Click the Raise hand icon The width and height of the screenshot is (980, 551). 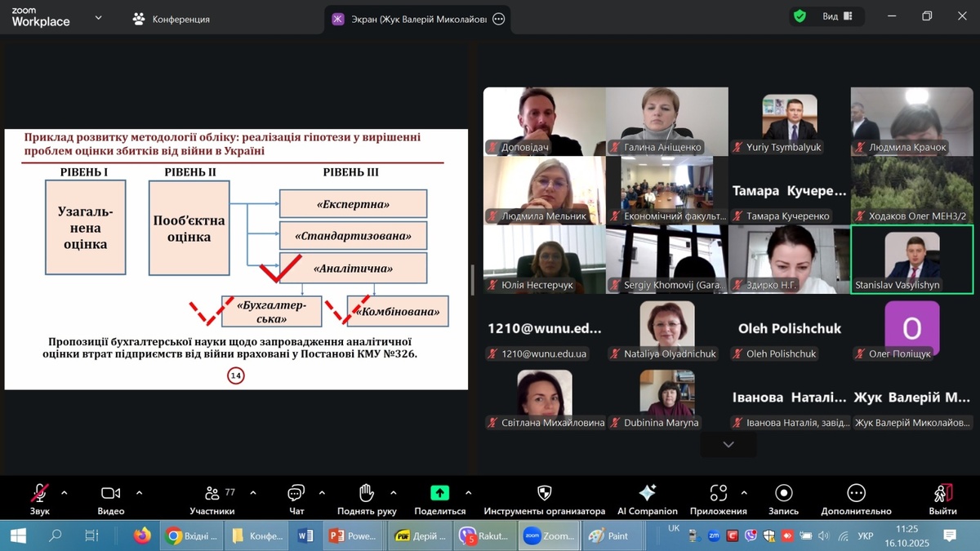click(x=367, y=493)
